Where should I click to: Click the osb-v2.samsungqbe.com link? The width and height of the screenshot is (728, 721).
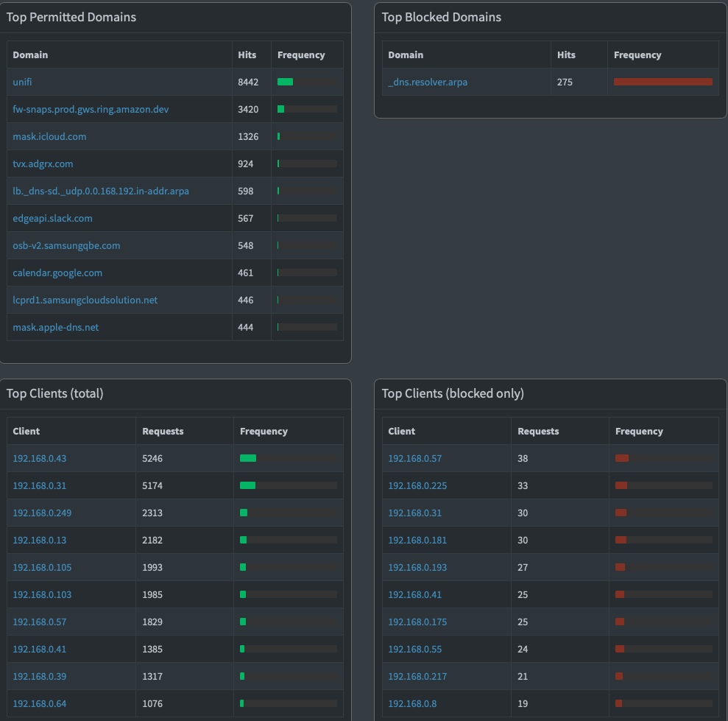pyautogui.click(x=66, y=245)
